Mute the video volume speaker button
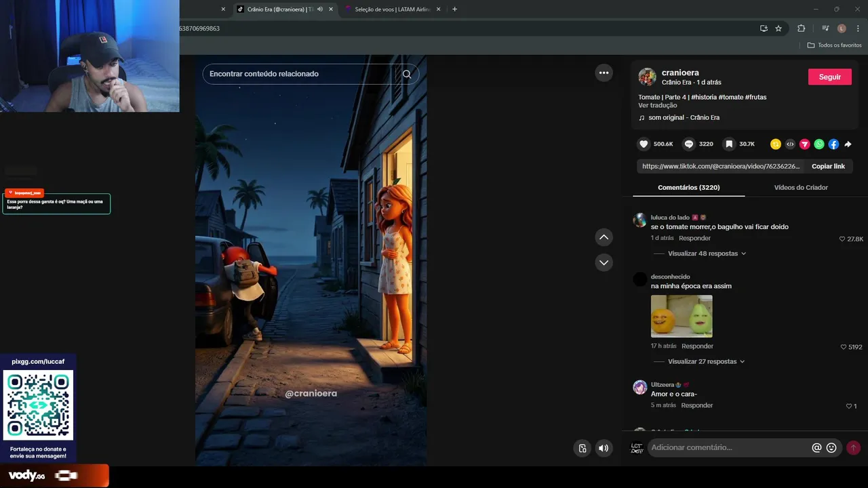 pyautogui.click(x=604, y=448)
